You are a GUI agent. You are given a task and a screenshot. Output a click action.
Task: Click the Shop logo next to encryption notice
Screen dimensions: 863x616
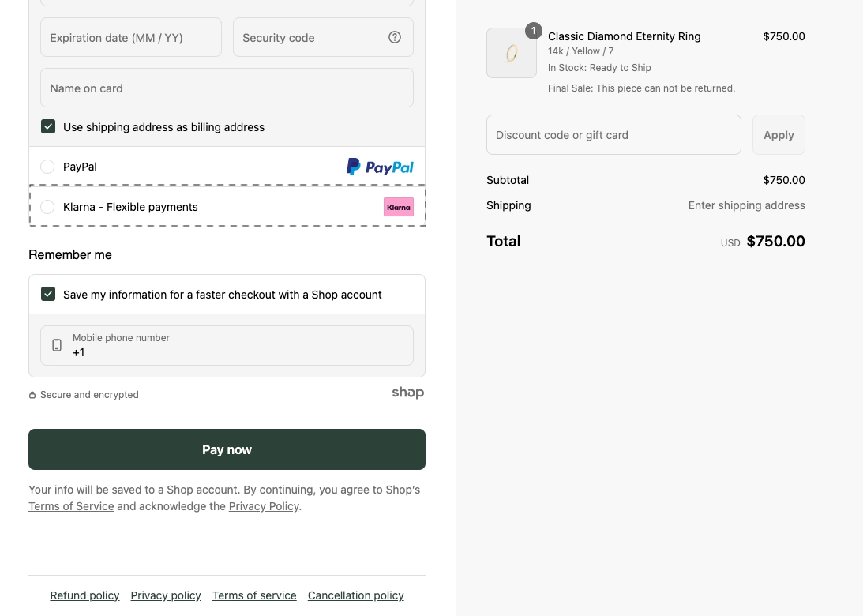[x=408, y=393]
